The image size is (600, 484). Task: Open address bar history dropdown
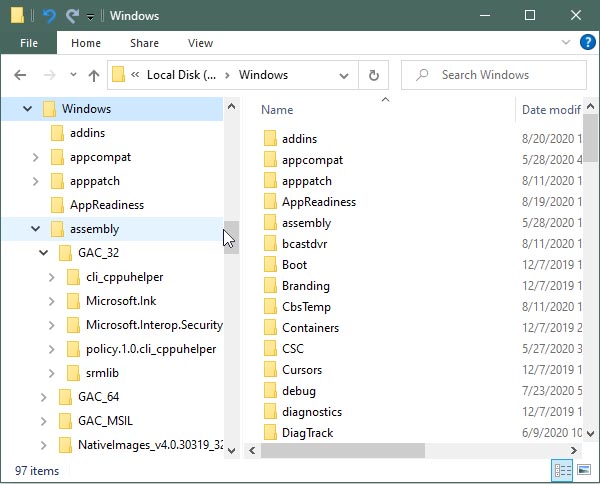pos(344,75)
